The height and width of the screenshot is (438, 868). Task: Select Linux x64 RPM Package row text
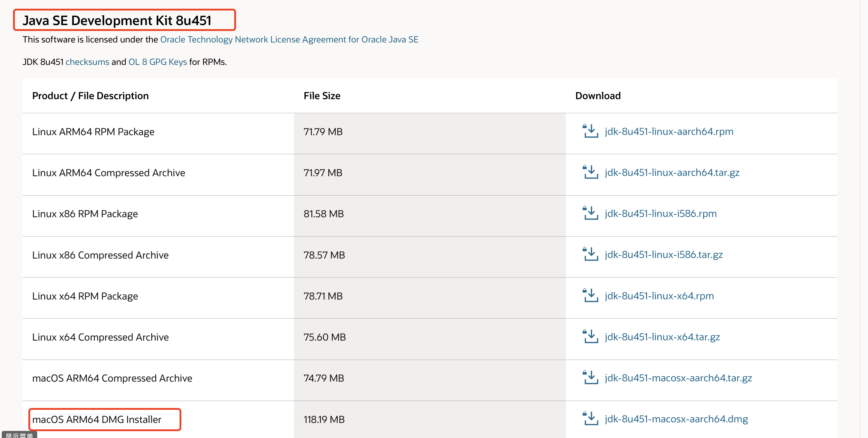85,296
